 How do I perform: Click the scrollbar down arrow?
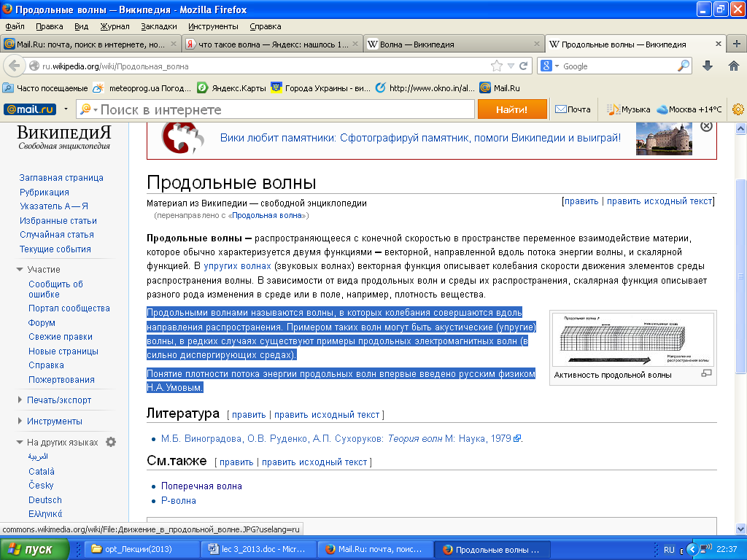point(741,529)
